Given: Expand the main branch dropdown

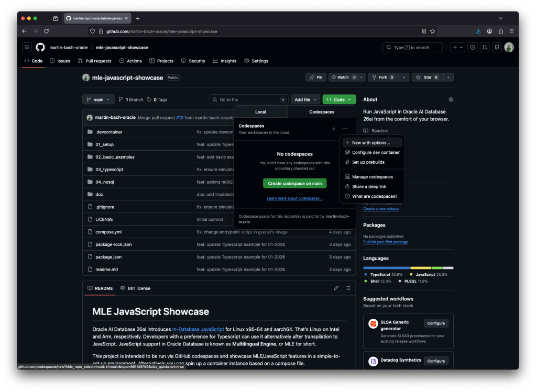Looking at the screenshot, I should (98, 99).
